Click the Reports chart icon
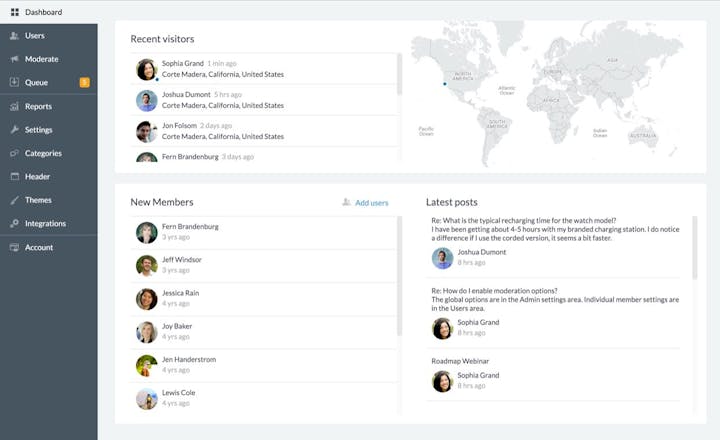The height and width of the screenshot is (440, 720). [x=14, y=106]
